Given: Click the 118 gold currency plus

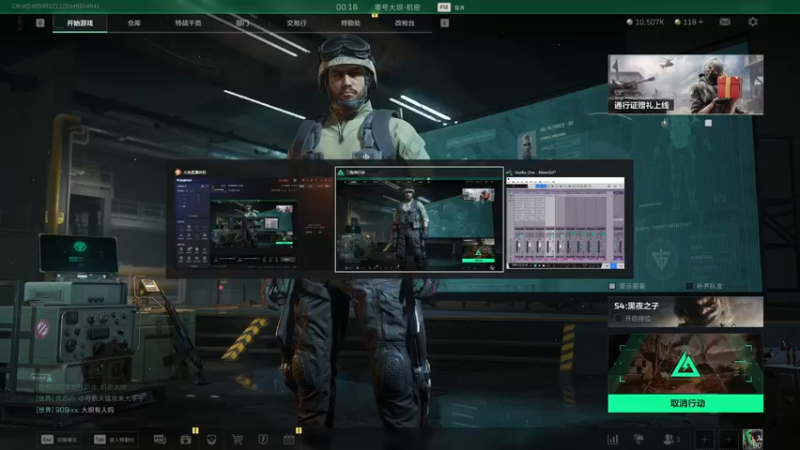Looking at the screenshot, I should [x=689, y=22].
